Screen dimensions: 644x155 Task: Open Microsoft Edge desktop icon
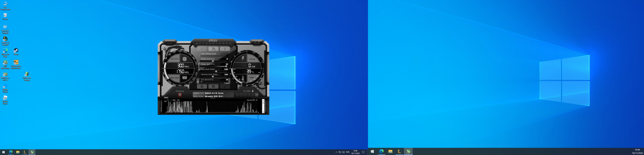point(5,53)
